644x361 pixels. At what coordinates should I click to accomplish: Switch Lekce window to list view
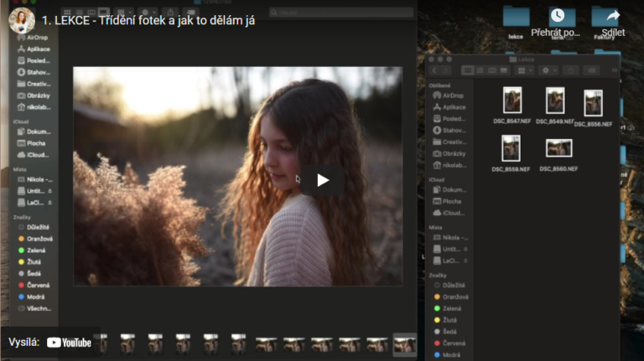coord(480,70)
